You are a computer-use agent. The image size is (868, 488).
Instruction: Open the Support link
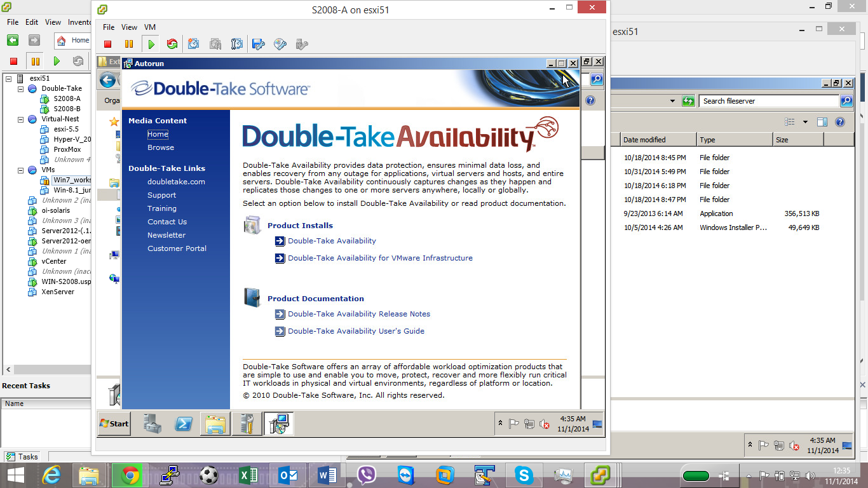[x=161, y=195]
